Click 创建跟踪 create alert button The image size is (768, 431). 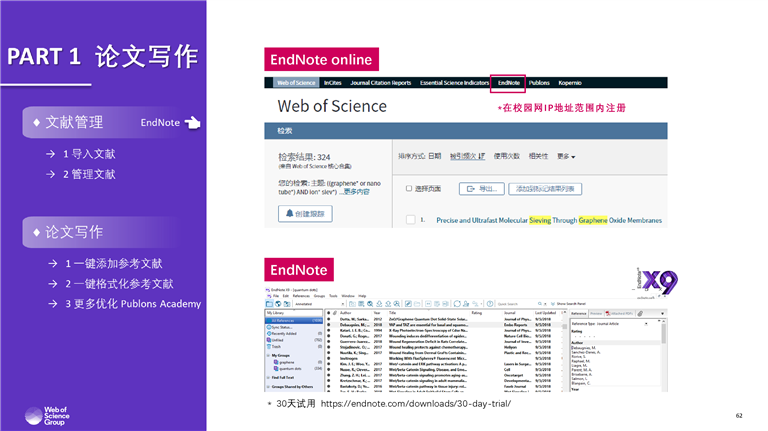point(305,214)
